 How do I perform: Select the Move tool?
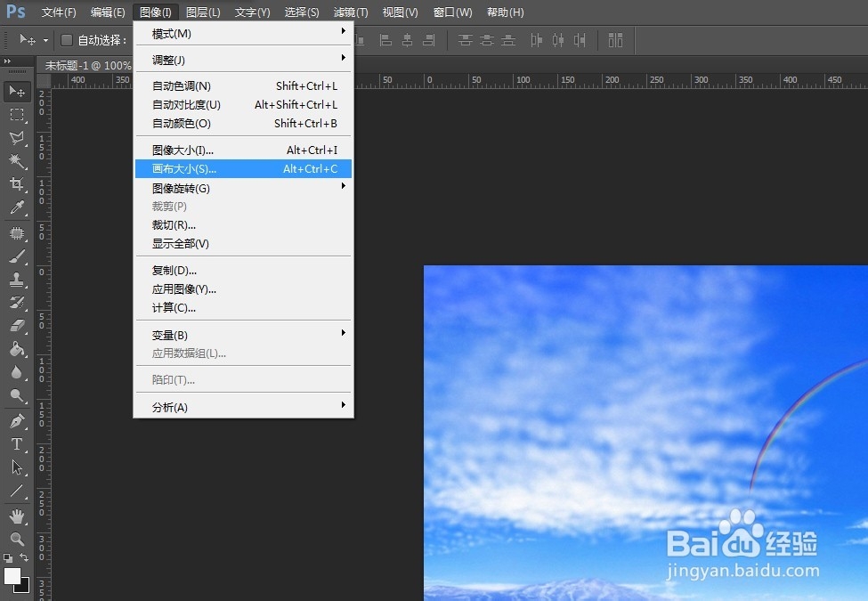pos(18,90)
